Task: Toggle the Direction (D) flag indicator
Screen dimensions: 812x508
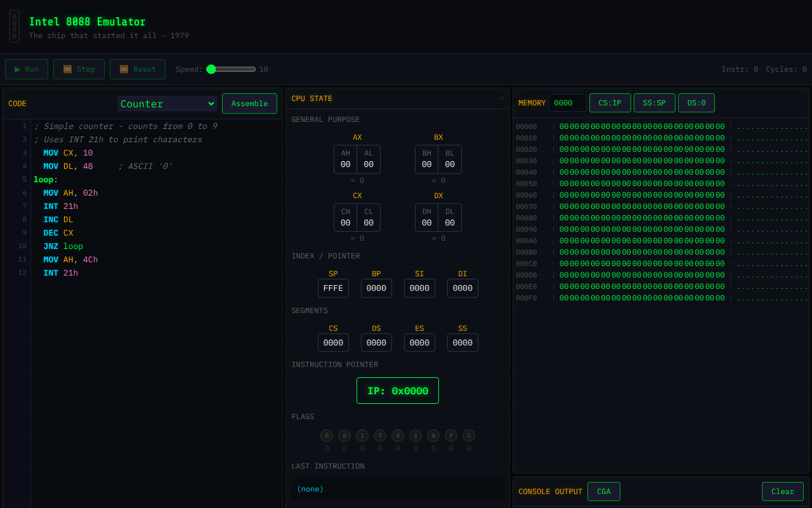Action: [x=344, y=436]
